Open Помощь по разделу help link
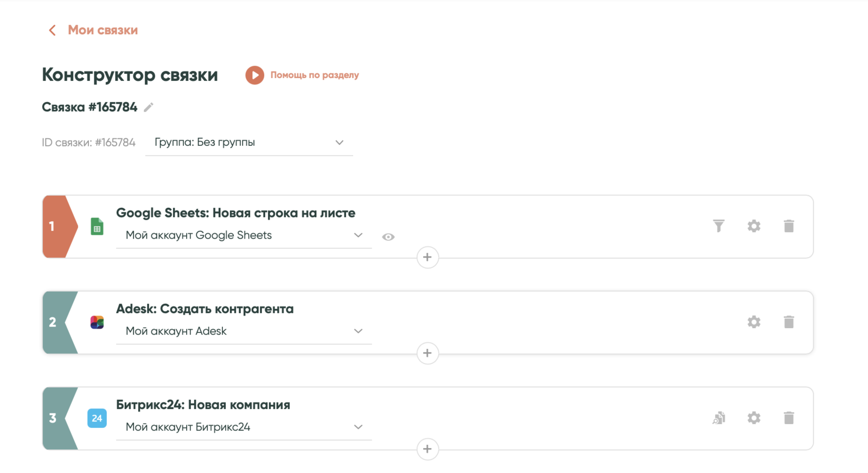868x473 pixels. click(315, 75)
